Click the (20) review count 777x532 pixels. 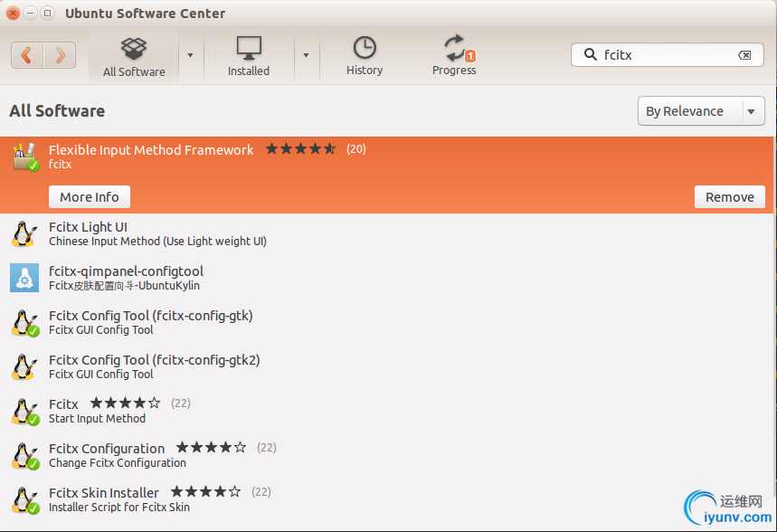pos(355,149)
